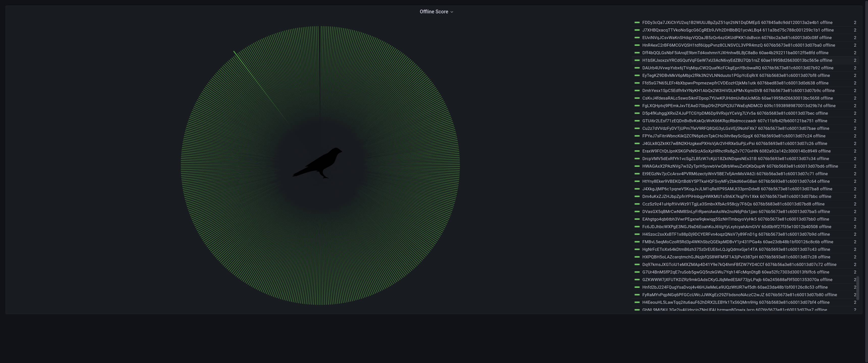Toggle visibility of the EUviNVqJCsvWaKn series label
The image size is (868, 363).
pos(737,38)
